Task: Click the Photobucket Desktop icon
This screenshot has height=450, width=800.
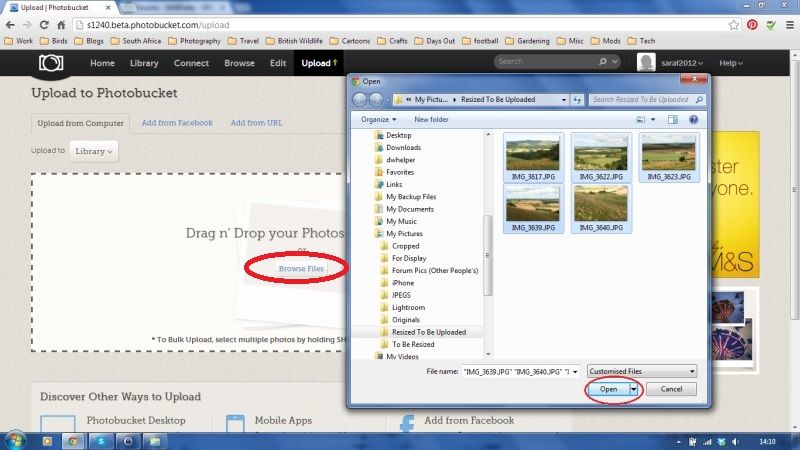Action: point(58,424)
